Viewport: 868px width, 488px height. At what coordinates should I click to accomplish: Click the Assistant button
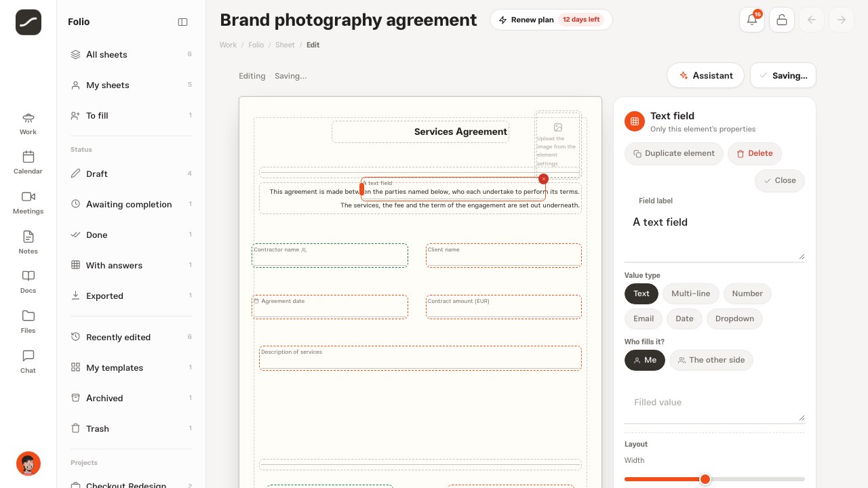(x=705, y=75)
